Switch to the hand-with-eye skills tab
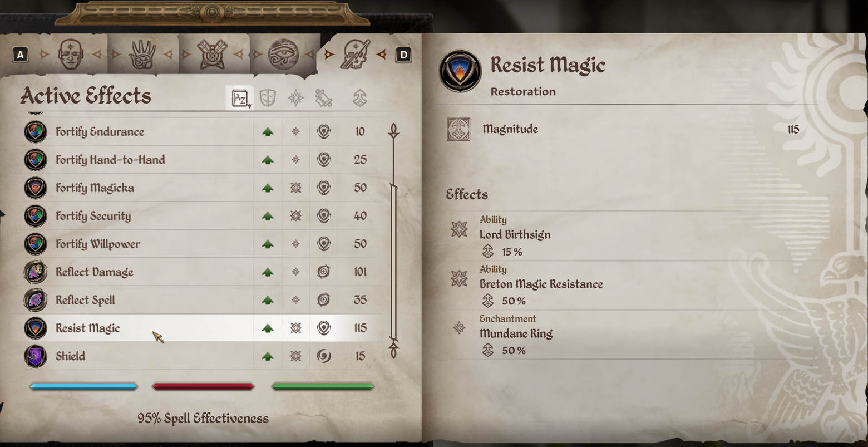Screen dimensions: 868x447 [142, 55]
